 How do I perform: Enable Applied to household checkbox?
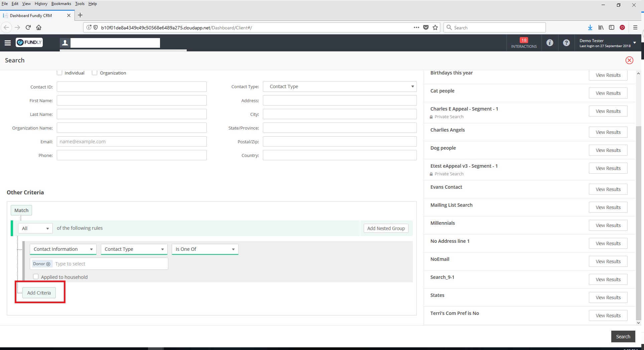click(36, 277)
